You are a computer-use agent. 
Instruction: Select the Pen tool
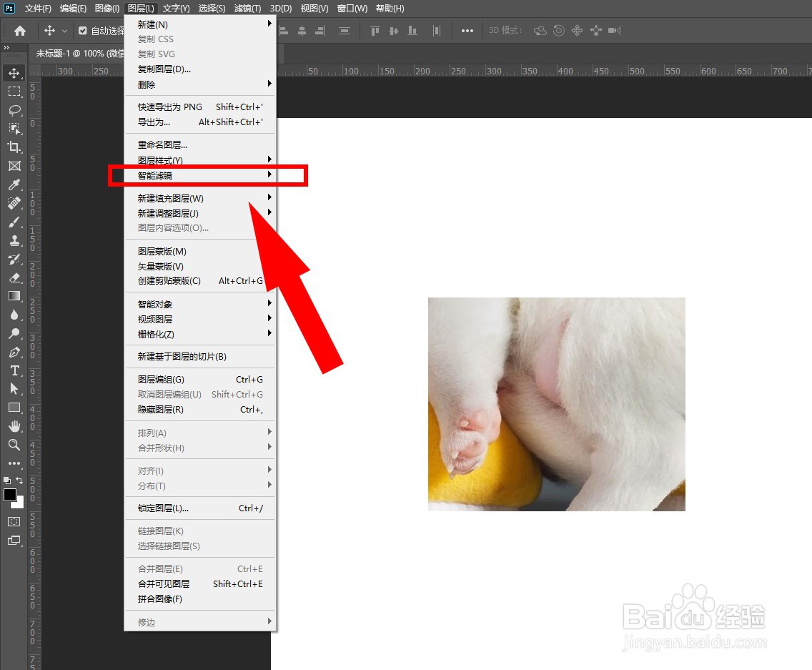14,352
